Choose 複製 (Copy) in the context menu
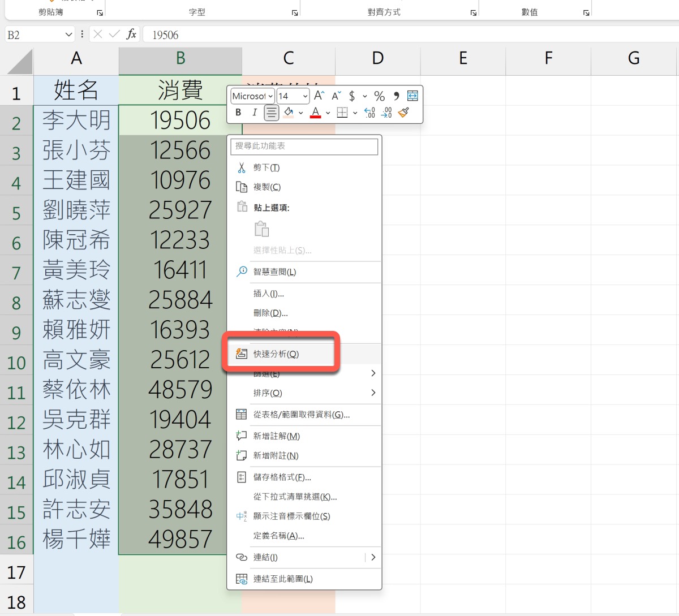This screenshot has height=616, width=679. pyautogui.click(x=267, y=187)
